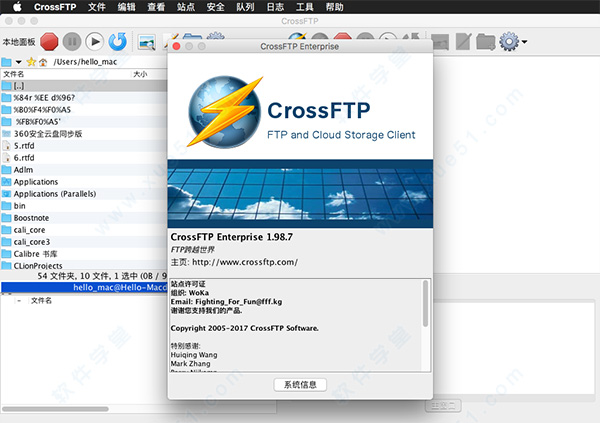Click the horizontal scrollbar at the bottom left
Image resolution: width=600 pixels, height=423 pixels.
pos(55,409)
